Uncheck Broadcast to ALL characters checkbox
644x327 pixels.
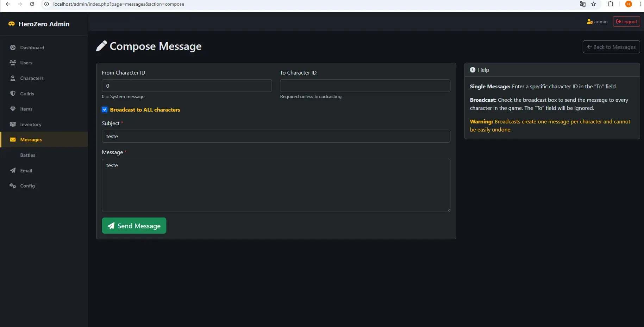pos(105,110)
